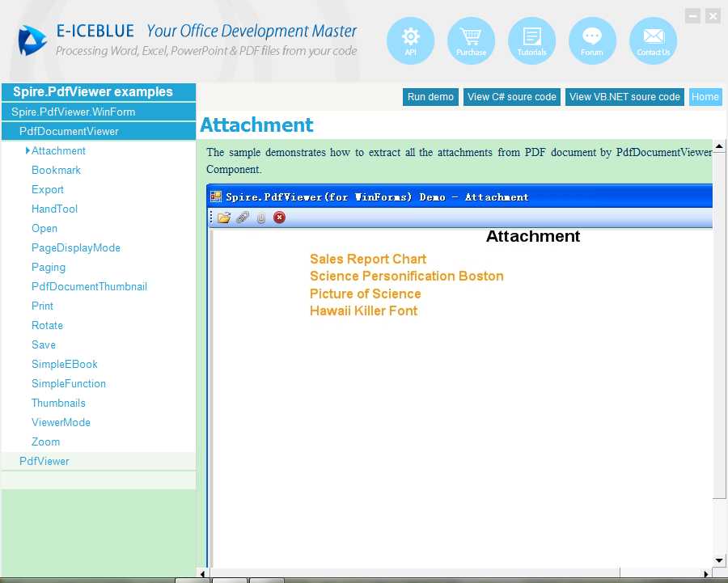Close the application window

coord(713,16)
